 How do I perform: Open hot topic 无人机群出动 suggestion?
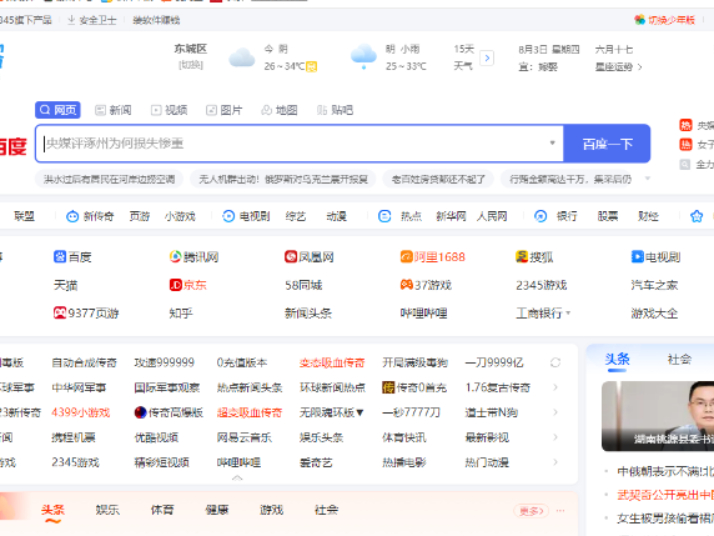[283, 179]
